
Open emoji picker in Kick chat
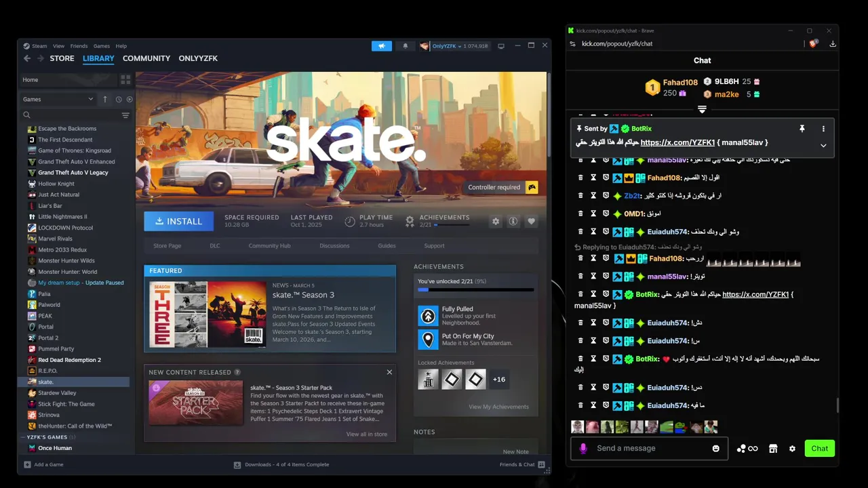point(716,449)
